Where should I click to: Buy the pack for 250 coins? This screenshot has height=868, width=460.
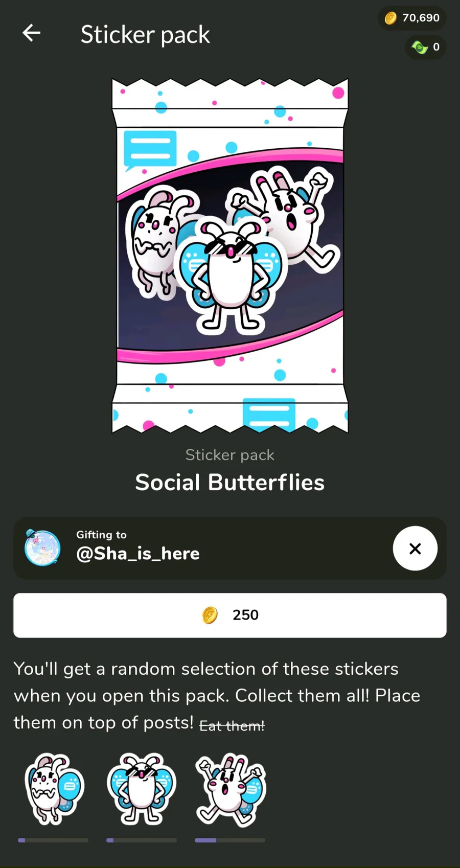coord(230,615)
